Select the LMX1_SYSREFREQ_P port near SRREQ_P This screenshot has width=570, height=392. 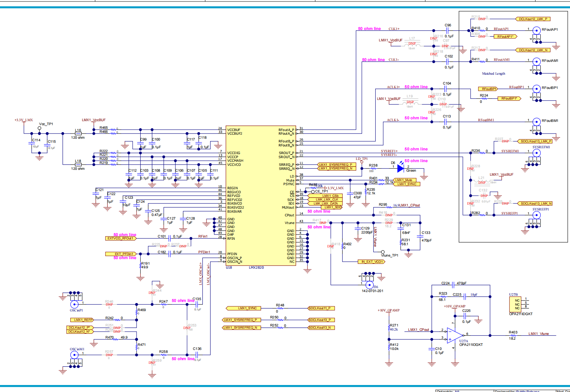(335, 165)
